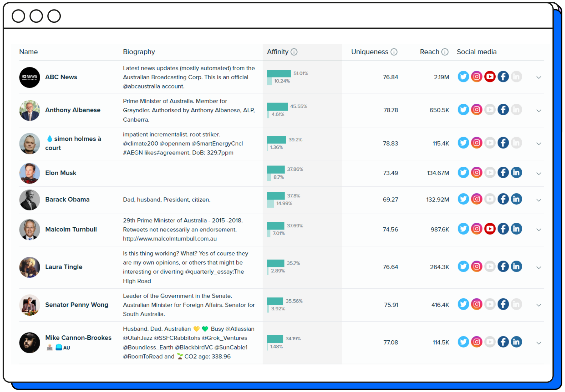Click the Uniqueness info icon
Viewport: 565px width, 392px height.
point(394,52)
